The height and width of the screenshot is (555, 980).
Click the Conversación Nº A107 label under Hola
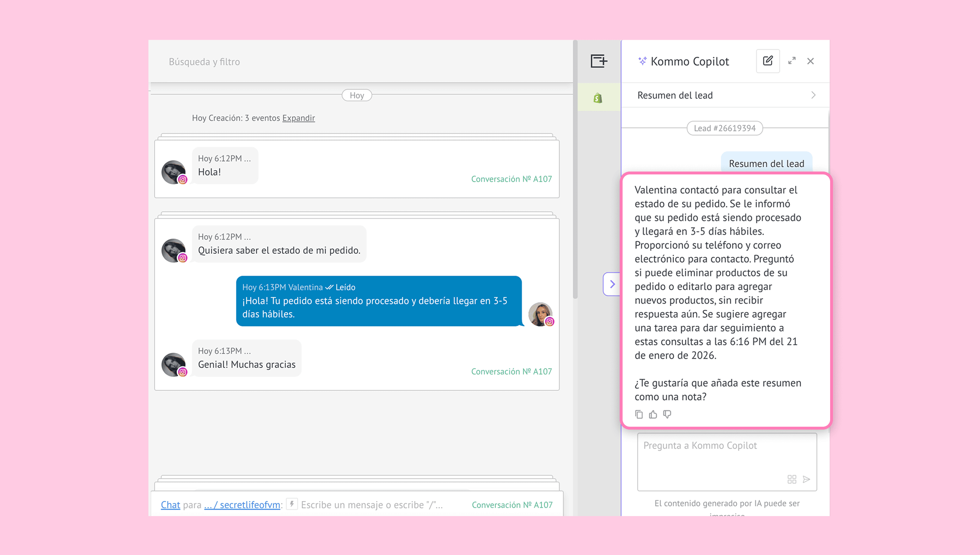(511, 179)
